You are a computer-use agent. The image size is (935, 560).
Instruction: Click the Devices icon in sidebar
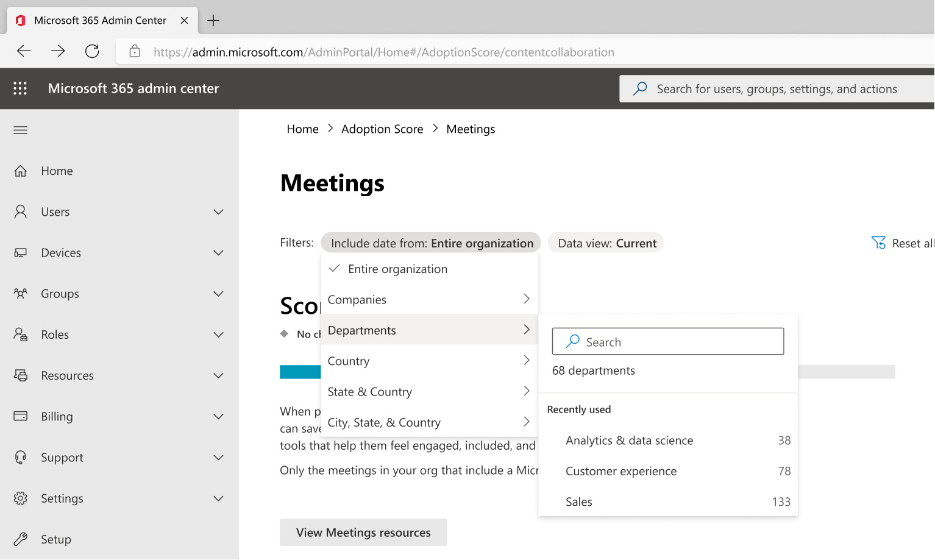[21, 252]
